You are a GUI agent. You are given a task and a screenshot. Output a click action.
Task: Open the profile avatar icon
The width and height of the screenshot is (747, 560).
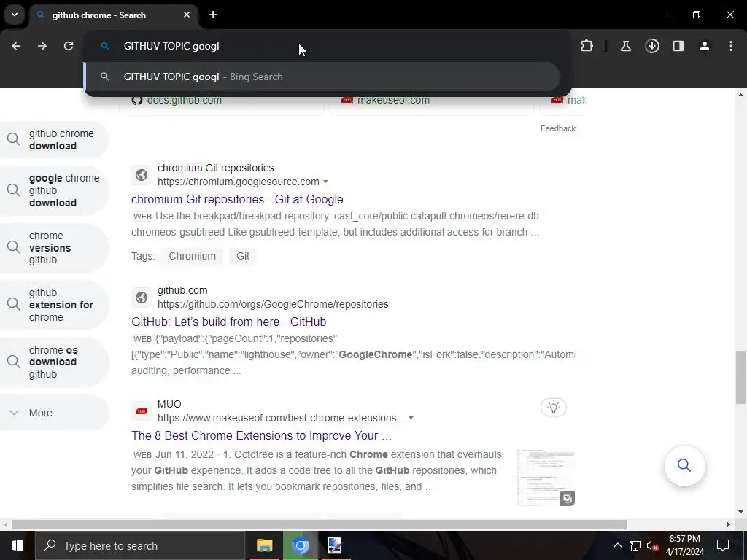pos(705,46)
